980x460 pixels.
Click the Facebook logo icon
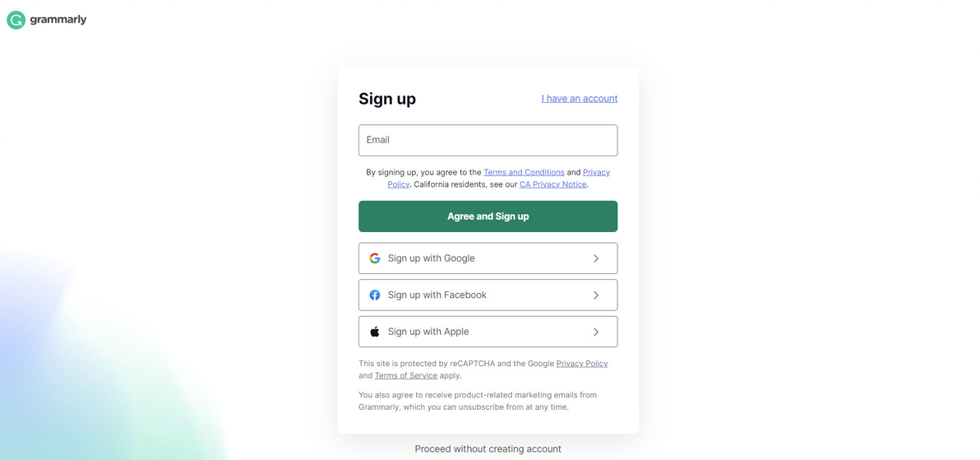[x=375, y=295]
